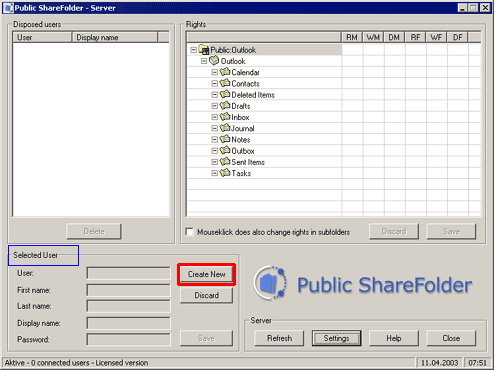
Task: Click Discard in the Rights panel
Action: (x=394, y=231)
